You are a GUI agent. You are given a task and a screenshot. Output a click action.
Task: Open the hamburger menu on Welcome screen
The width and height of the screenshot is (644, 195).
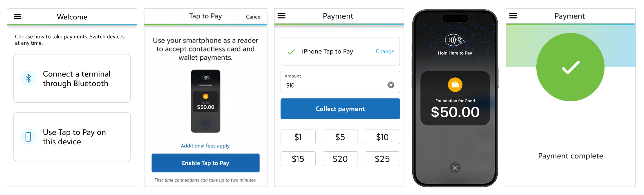(x=17, y=17)
